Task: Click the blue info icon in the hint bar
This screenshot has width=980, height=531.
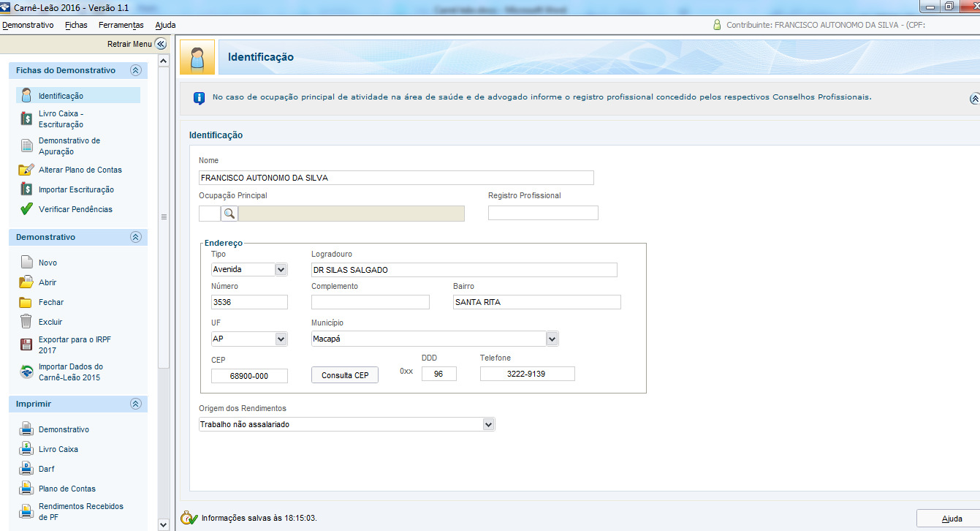Action: tap(198, 98)
